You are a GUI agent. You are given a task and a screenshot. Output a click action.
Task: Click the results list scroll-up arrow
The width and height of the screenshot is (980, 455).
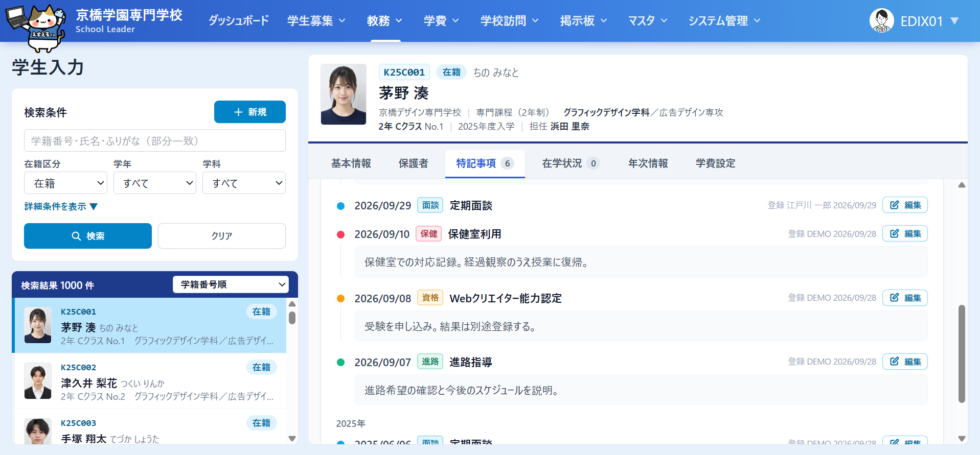click(x=292, y=304)
